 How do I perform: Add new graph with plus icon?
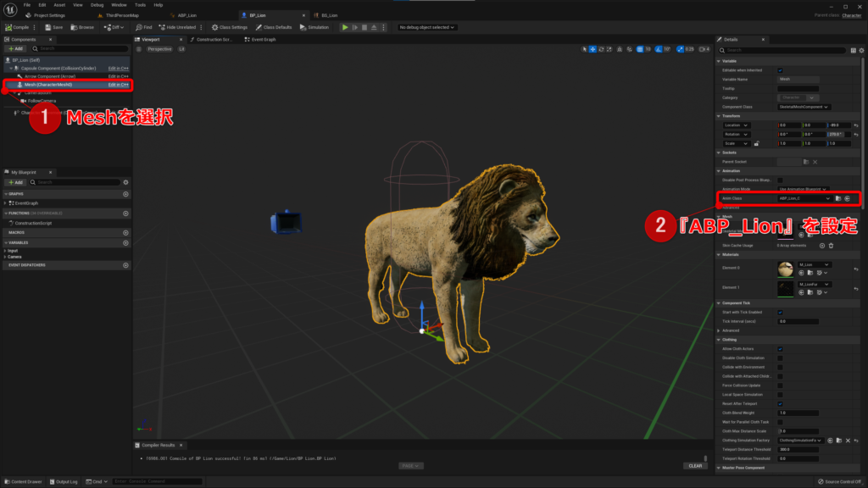(125, 194)
